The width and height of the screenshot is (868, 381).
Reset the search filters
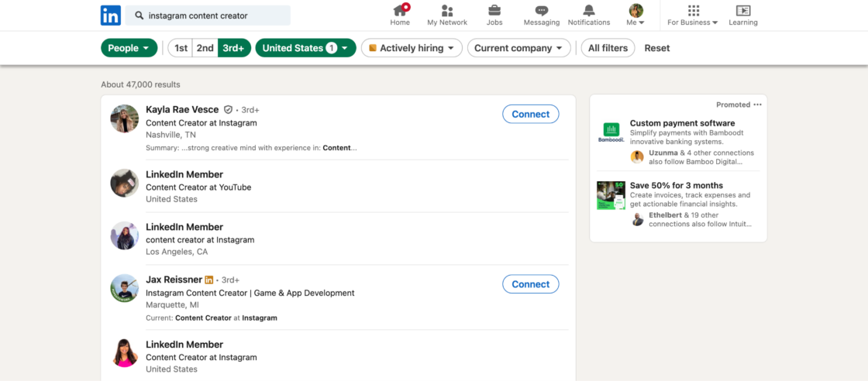point(657,48)
